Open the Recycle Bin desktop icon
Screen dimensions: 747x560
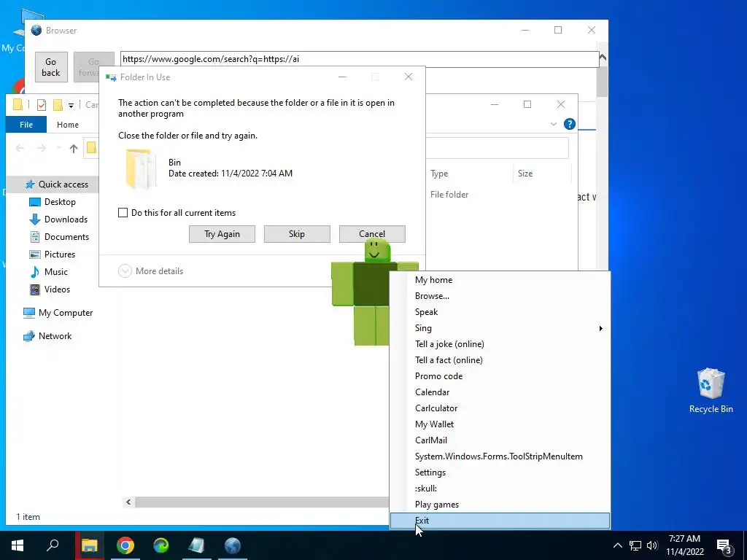coord(711,390)
